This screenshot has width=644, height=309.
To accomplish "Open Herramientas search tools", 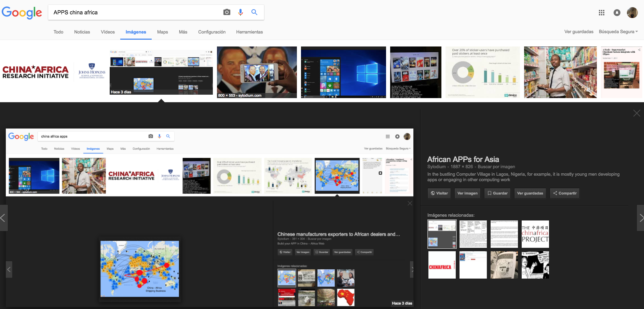I will (x=249, y=32).
